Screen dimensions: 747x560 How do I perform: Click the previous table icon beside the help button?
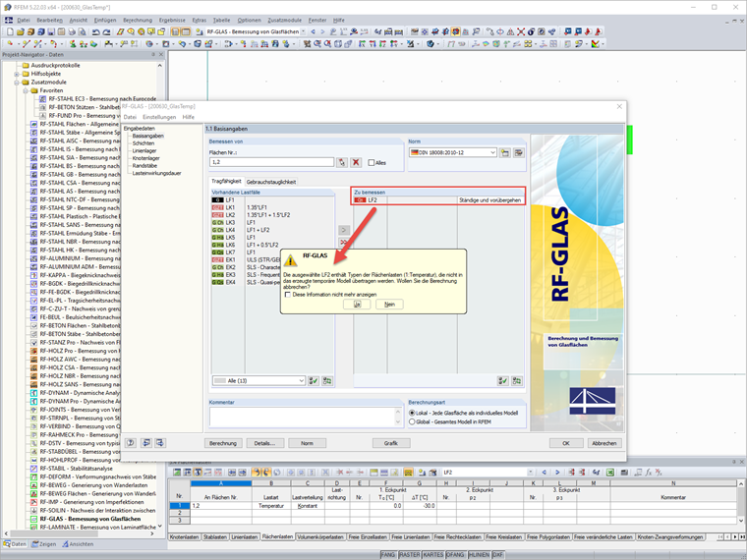[x=146, y=443]
